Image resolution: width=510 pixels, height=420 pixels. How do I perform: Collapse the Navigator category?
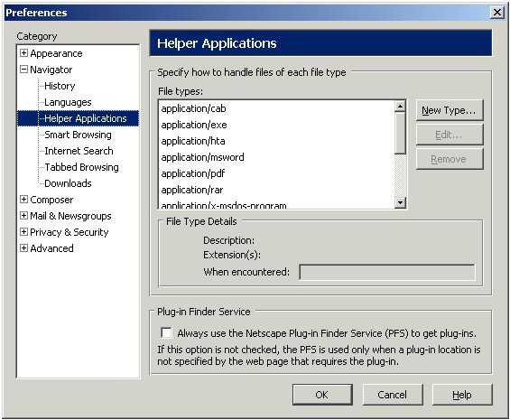click(x=23, y=70)
